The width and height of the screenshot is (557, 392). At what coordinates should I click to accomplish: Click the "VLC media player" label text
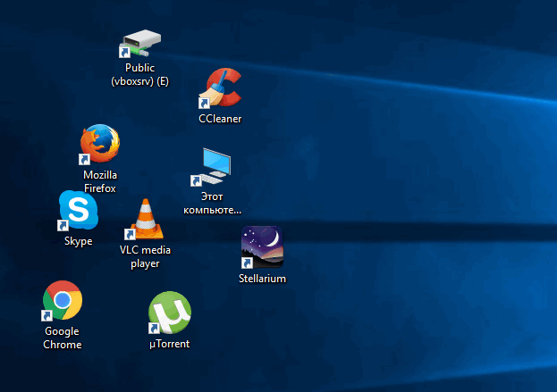[145, 256]
